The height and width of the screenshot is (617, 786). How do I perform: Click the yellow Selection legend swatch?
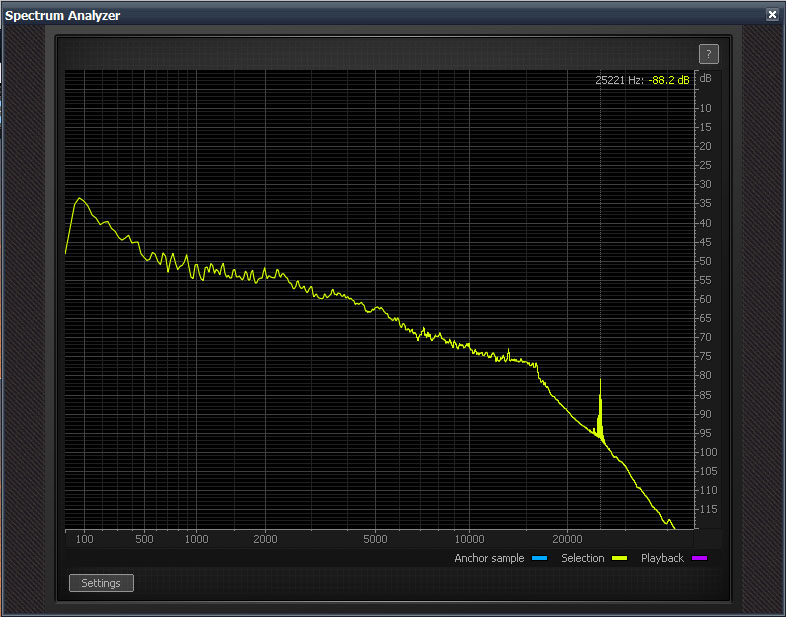(x=619, y=558)
